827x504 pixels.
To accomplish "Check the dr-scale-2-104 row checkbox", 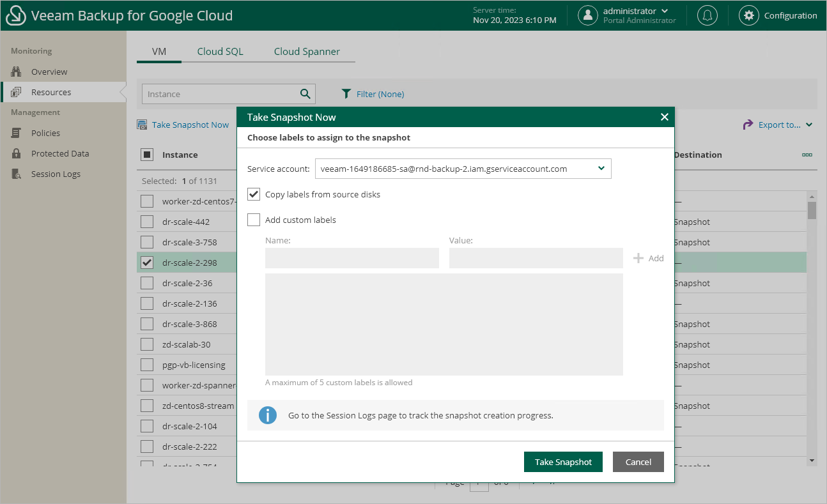I will coord(147,426).
